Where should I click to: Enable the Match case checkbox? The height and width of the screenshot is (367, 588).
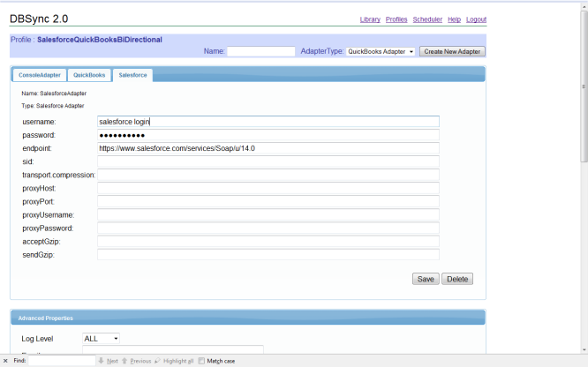pyautogui.click(x=202, y=361)
